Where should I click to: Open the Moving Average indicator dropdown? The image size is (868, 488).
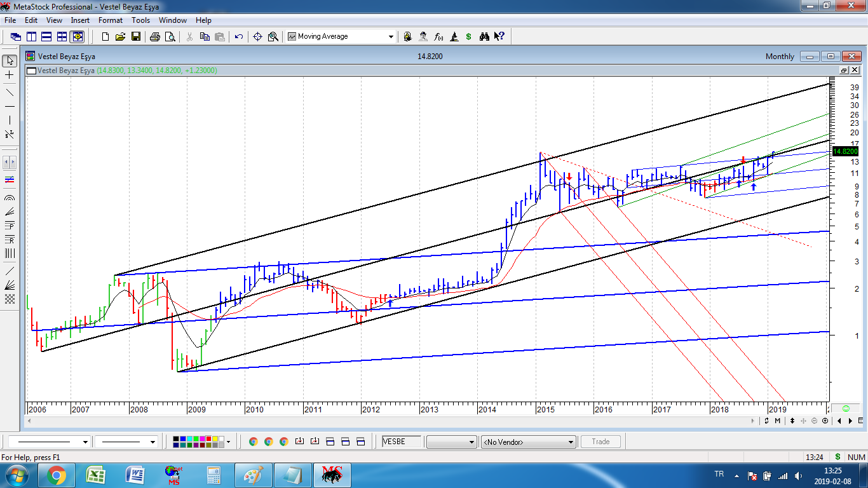(391, 37)
